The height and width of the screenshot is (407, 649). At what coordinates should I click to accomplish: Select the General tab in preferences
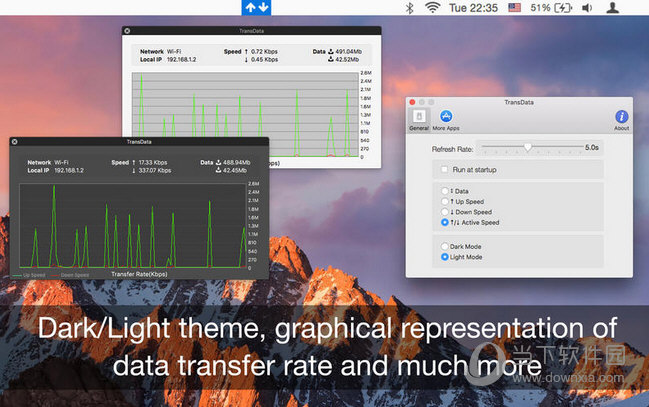[x=419, y=120]
